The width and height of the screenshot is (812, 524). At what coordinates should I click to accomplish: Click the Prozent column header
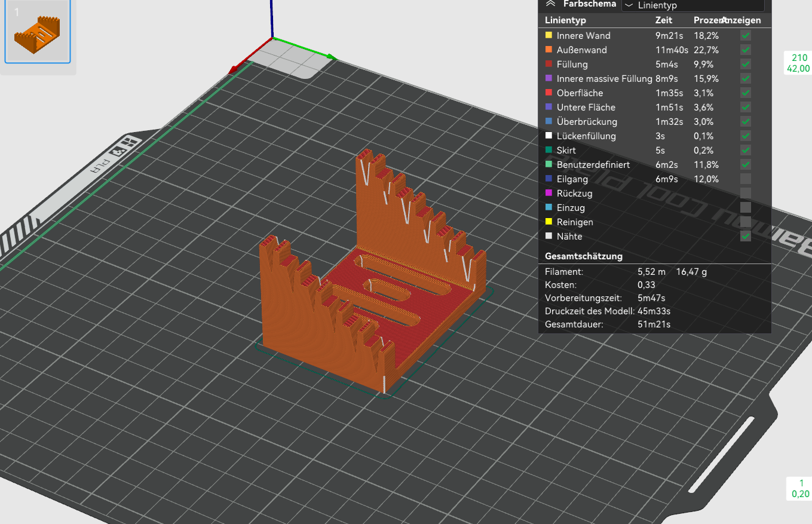click(708, 20)
